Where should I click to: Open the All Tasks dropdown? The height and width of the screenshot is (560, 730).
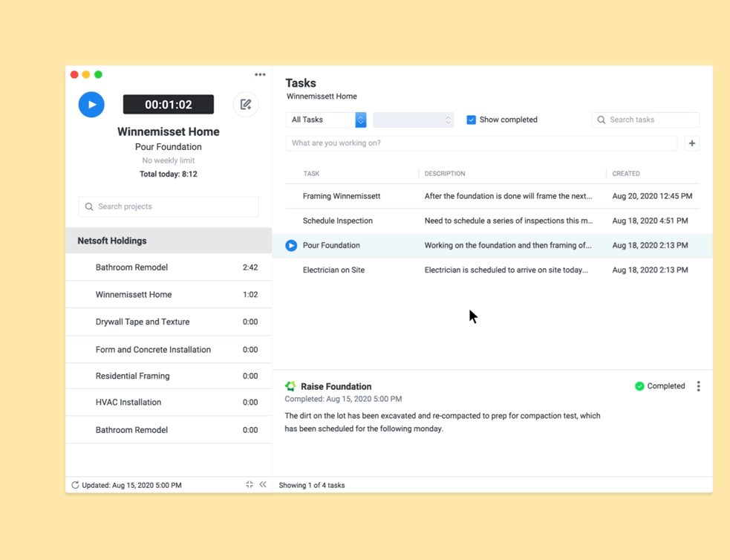(325, 120)
